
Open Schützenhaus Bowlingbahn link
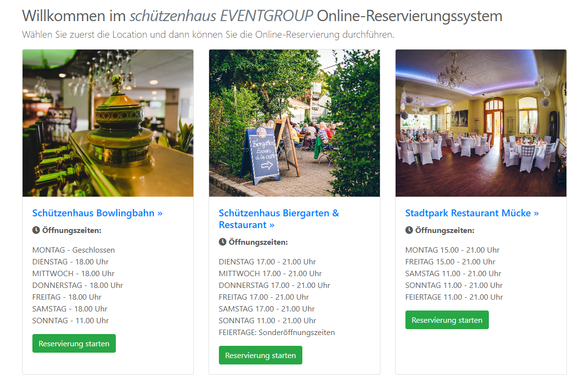(97, 213)
